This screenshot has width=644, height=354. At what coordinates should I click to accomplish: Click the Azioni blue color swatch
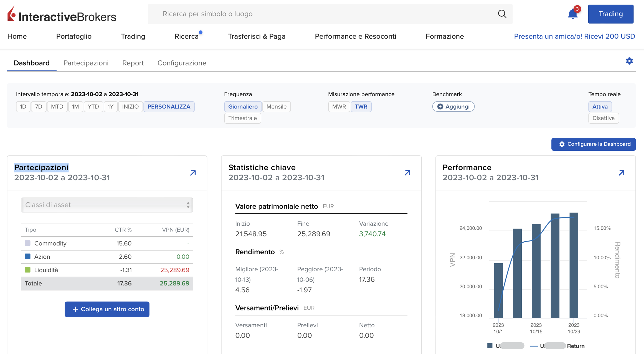[27, 257]
